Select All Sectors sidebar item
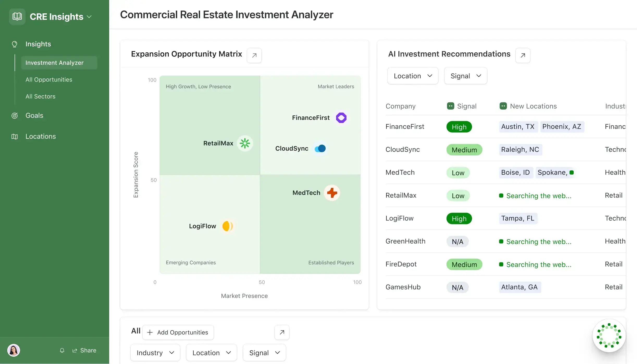The width and height of the screenshot is (637, 364). click(x=40, y=96)
